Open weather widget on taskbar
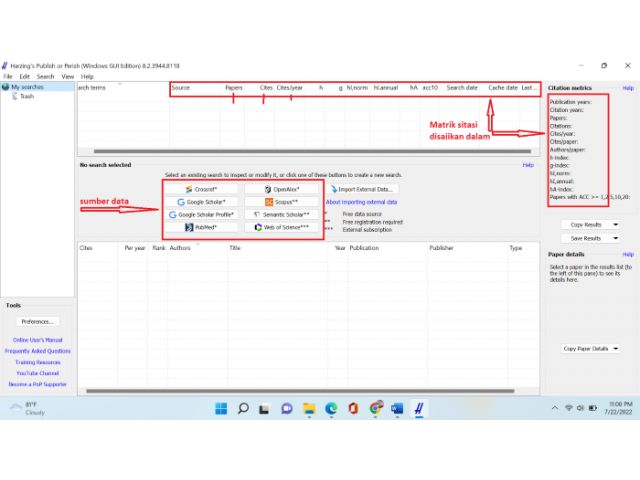Viewport: 640px width, 480px height. (x=27, y=409)
